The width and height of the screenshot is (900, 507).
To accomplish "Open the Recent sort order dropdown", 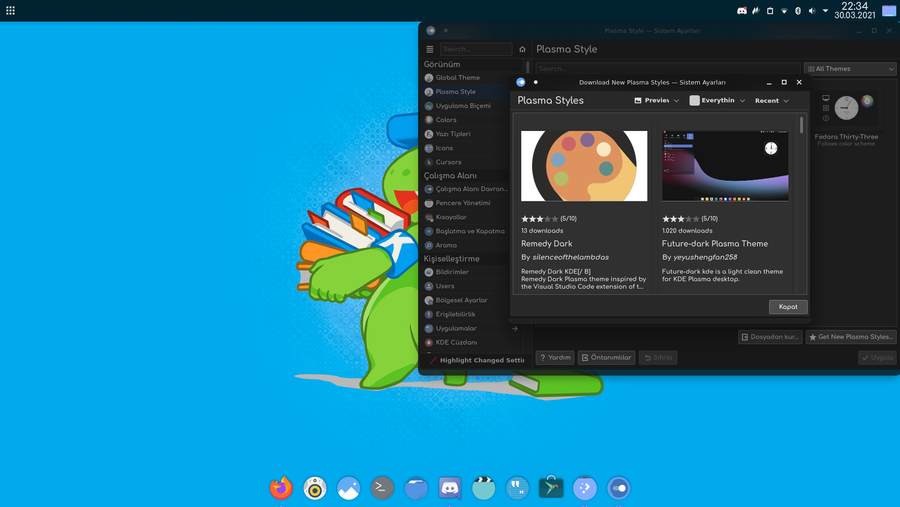I will 772,101.
